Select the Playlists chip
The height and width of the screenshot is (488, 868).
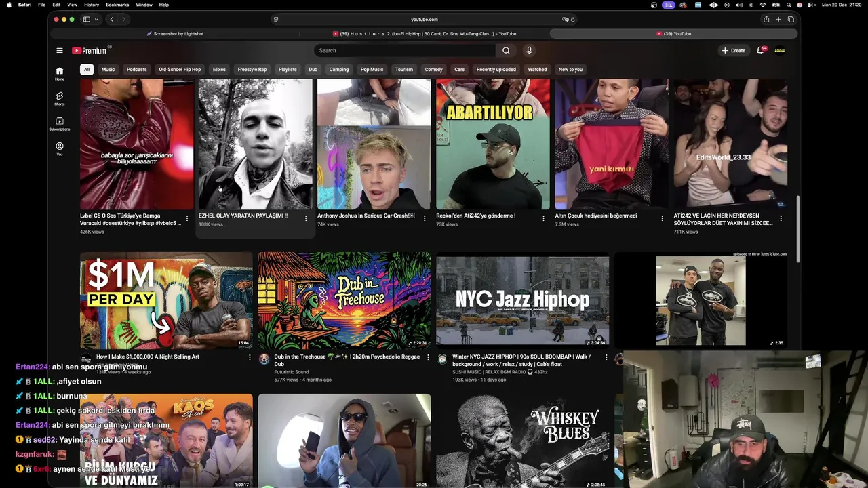[x=288, y=69]
